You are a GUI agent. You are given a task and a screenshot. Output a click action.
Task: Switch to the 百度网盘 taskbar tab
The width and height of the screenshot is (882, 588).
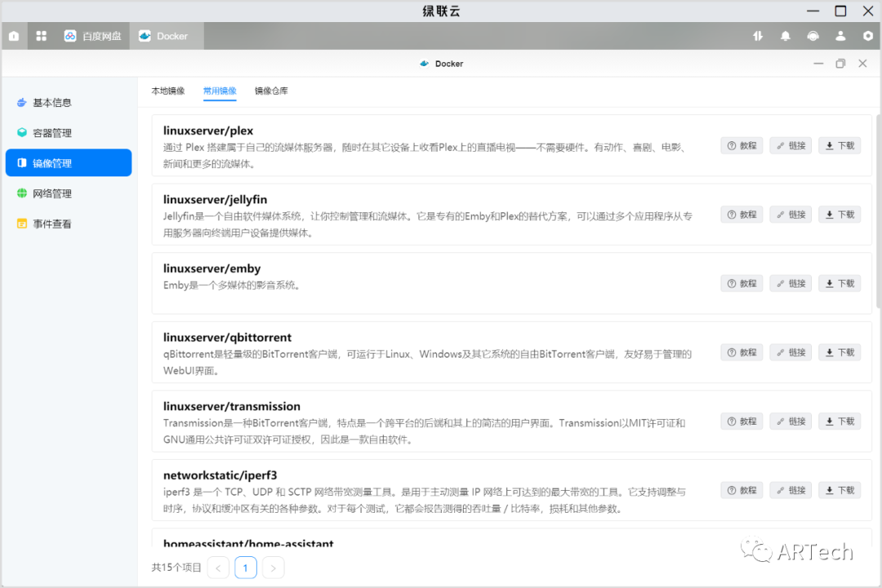92,36
